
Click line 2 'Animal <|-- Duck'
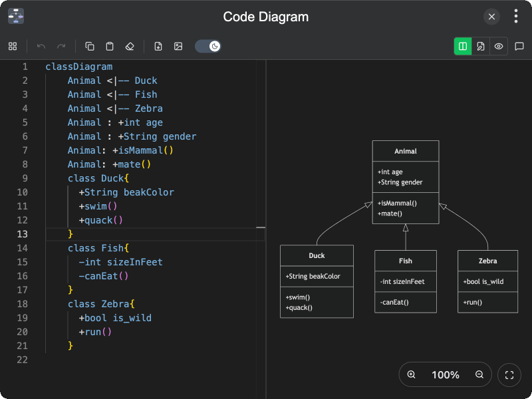[112, 80]
